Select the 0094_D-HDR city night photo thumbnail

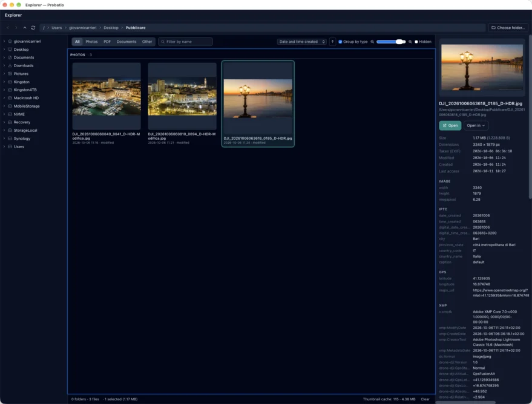click(x=182, y=96)
